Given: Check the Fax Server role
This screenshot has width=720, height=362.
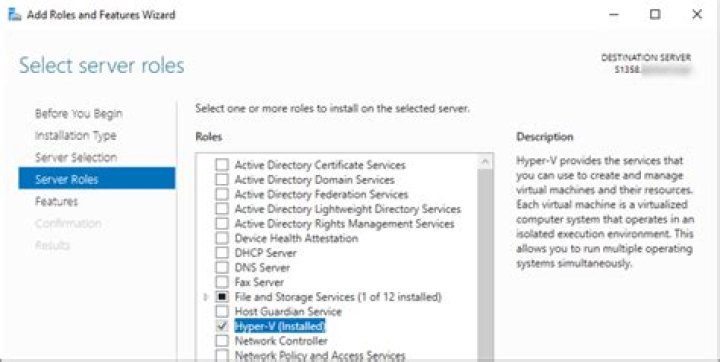Looking at the screenshot, I should pyautogui.click(x=222, y=282).
